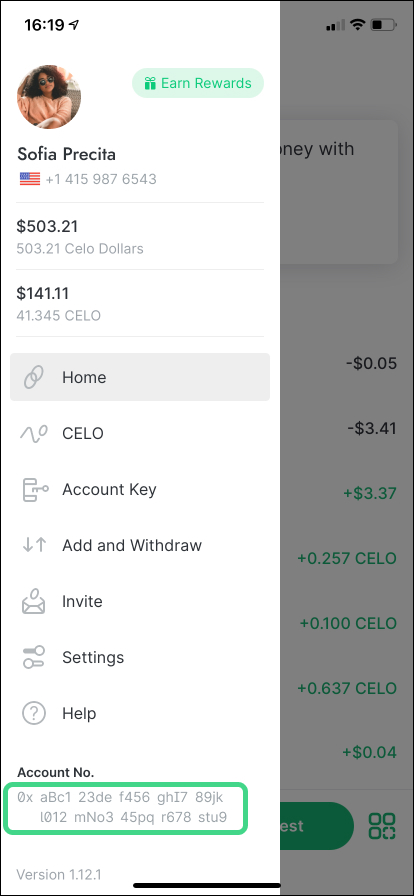Tap the Settings sliders icon
The width and height of the screenshot is (414, 896).
pyautogui.click(x=34, y=657)
